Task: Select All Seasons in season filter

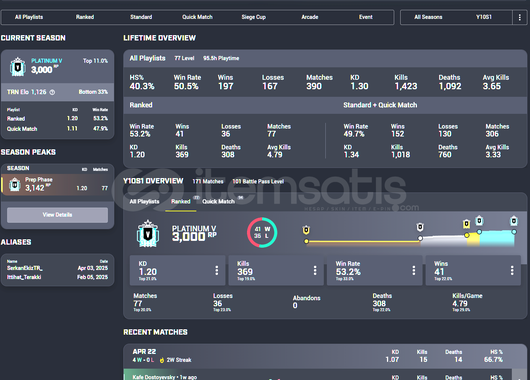Action: click(x=428, y=17)
